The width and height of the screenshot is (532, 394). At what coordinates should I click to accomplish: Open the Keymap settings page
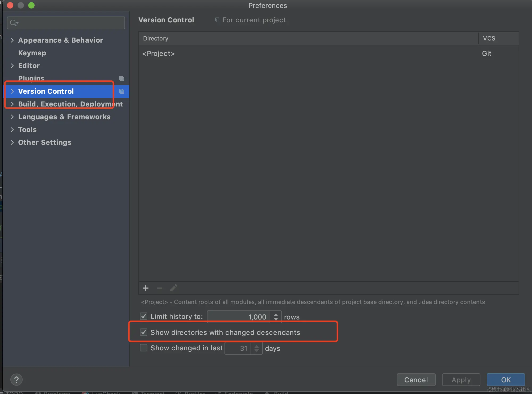(32, 53)
